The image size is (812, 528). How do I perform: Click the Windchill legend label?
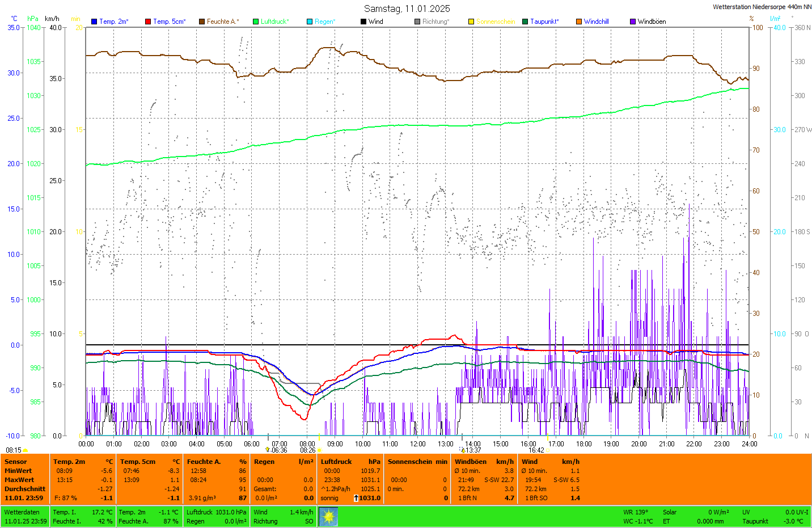pos(596,22)
